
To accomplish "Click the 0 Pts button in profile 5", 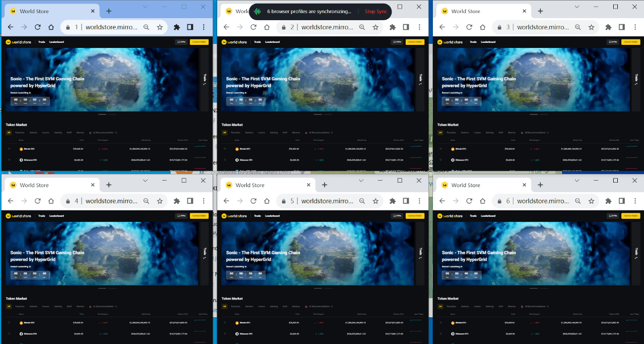I will click(x=397, y=216).
